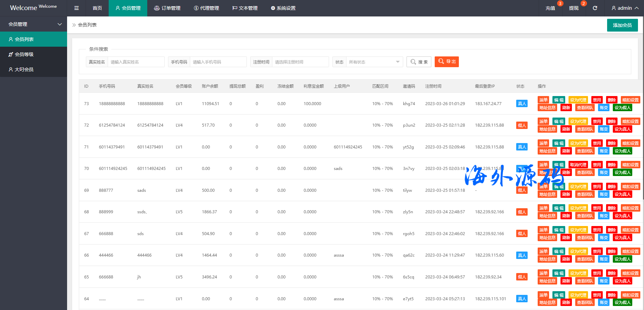Open the 提现 withdrawal notifications

click(574, 8)
